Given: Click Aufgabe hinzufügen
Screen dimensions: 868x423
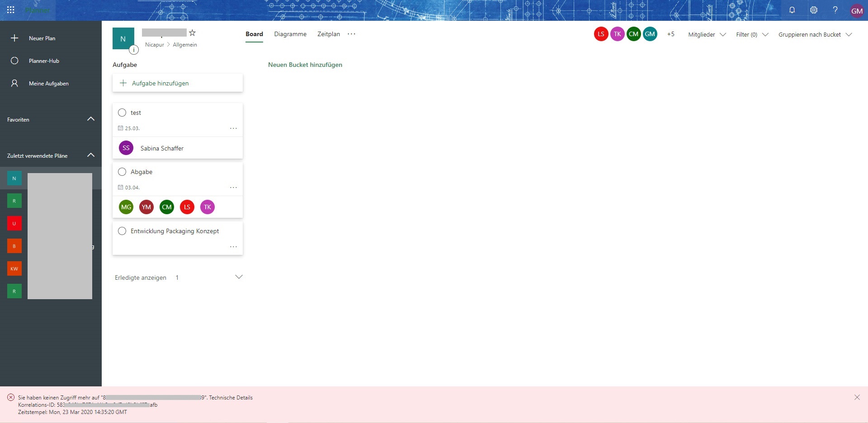Looking at the screenshot, I should tap(178, 83).
